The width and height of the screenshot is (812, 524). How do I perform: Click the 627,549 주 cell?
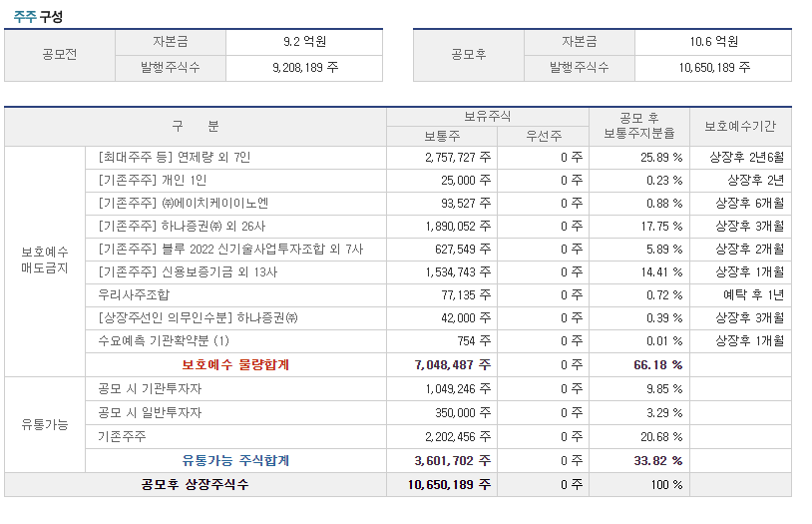(442, 250)
